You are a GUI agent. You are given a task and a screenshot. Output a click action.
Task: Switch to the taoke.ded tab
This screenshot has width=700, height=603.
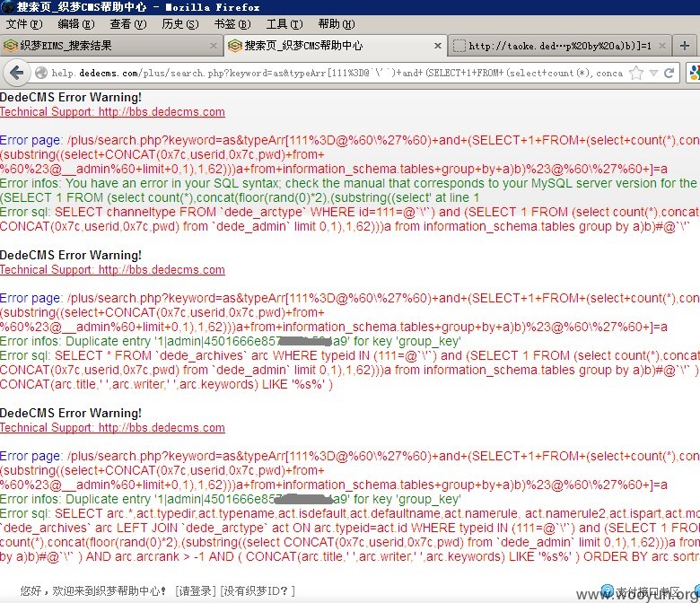tap(559, 46)
